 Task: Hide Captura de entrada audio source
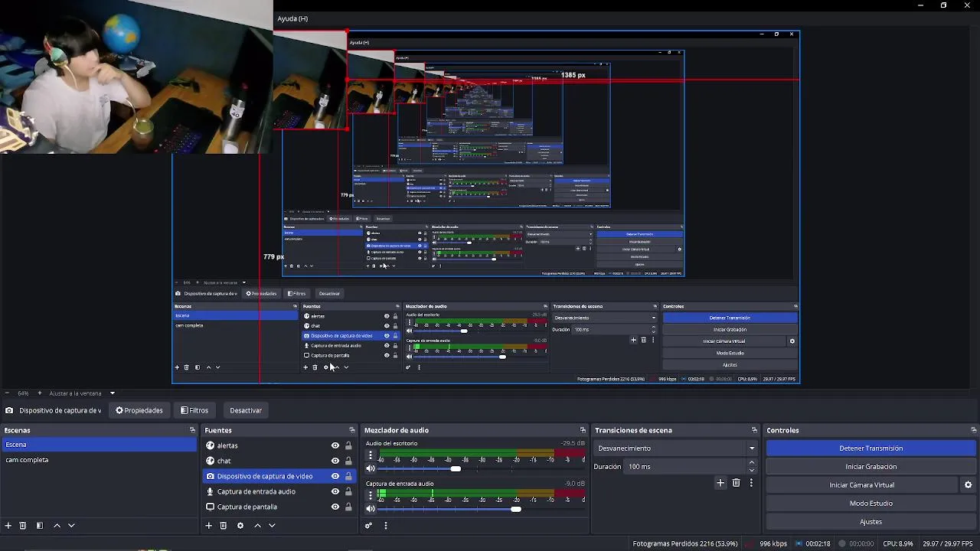pyautogui.click(x=335, y=491)
